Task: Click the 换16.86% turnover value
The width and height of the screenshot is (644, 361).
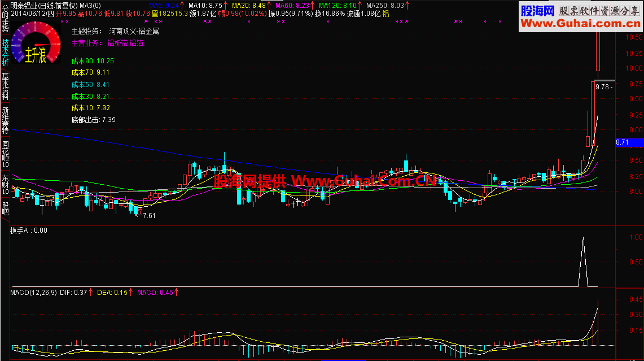Action: click(330, 14)
